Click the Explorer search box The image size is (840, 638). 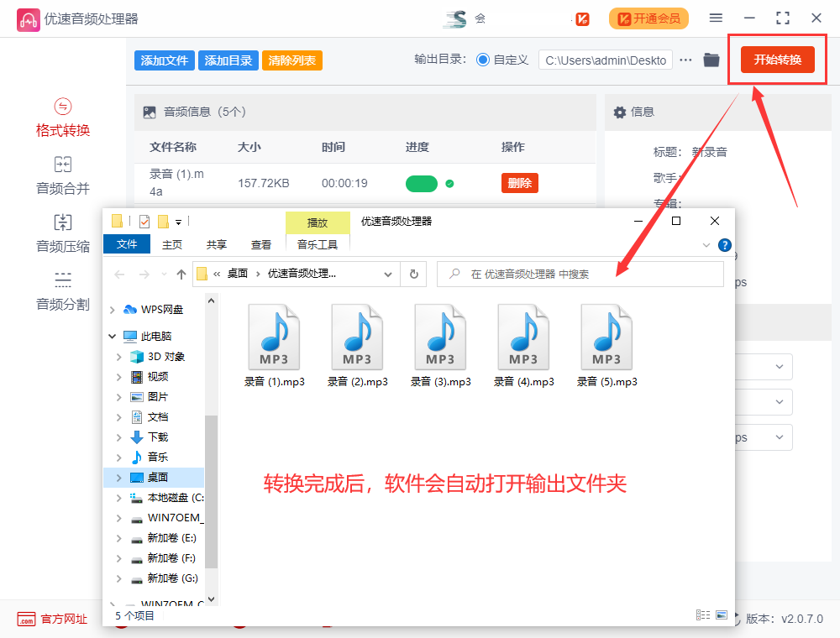tap(580, 274)
